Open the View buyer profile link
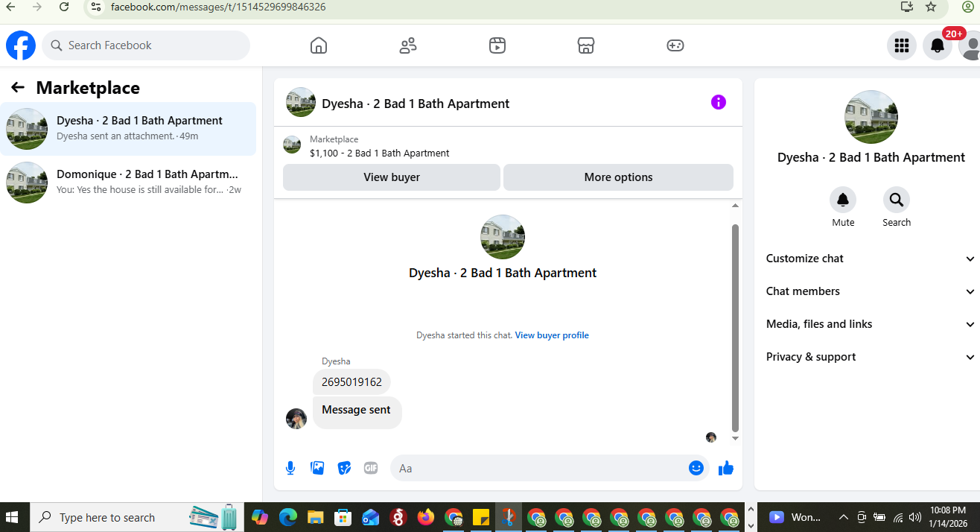Screen dimensions: 980x532 click(x=552, y=335)
